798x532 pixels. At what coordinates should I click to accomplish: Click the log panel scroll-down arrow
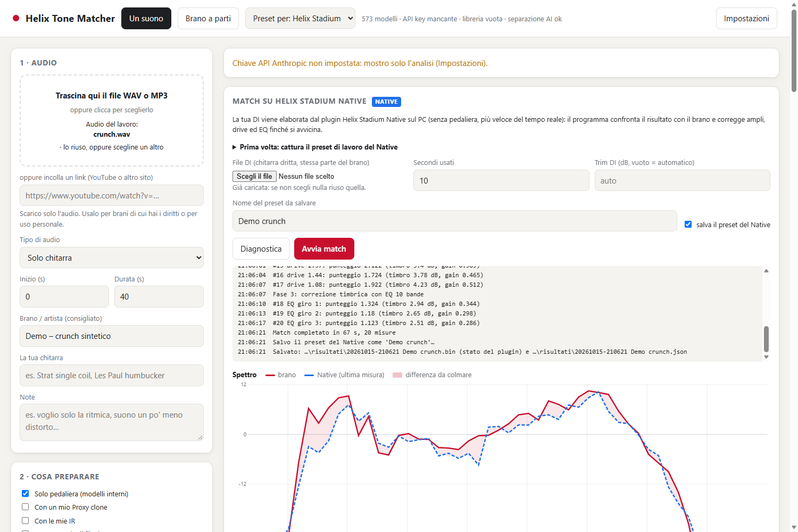[766, 357]
